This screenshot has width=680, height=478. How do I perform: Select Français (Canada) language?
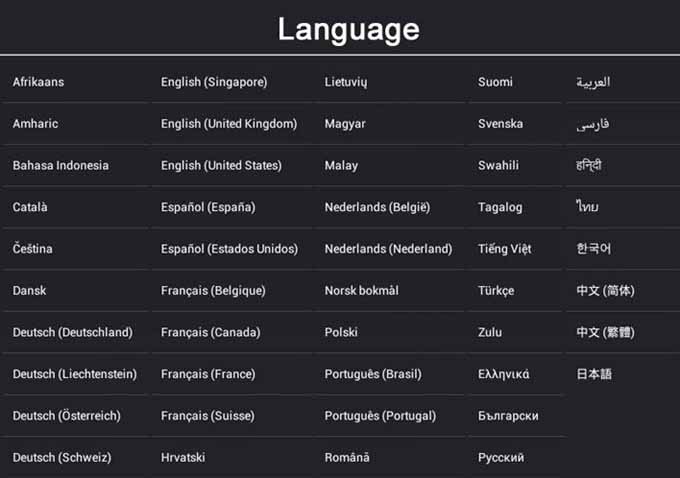point(211,333)
